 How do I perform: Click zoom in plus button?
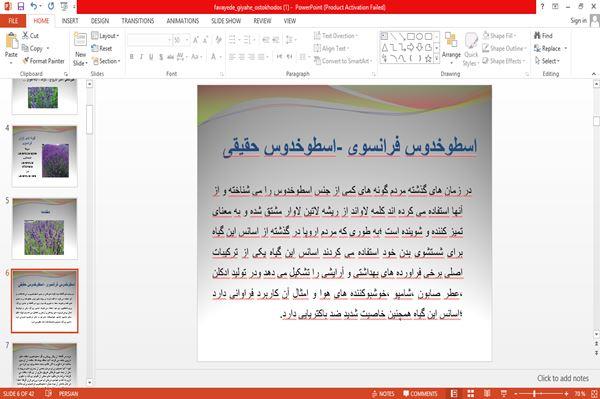point(566,393)
